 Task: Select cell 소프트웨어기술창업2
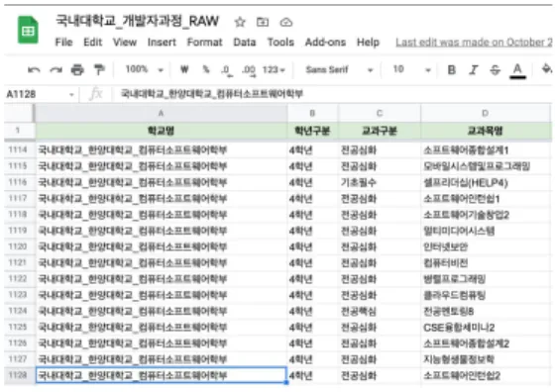tap(486, 215)
